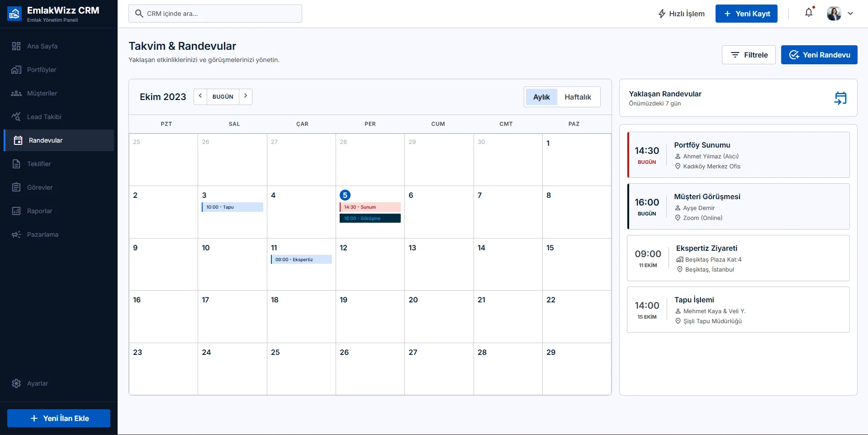Image resolution: width=868 pixels, height=435 pixels.
Task: Switch calendar to Haftalık view
Action: pyautogui.click(x=578, y=97)
